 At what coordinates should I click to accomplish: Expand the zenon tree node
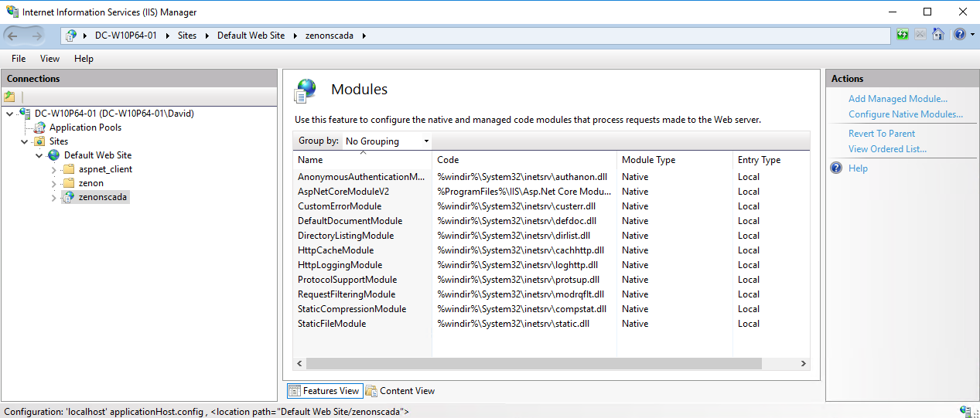54,183
